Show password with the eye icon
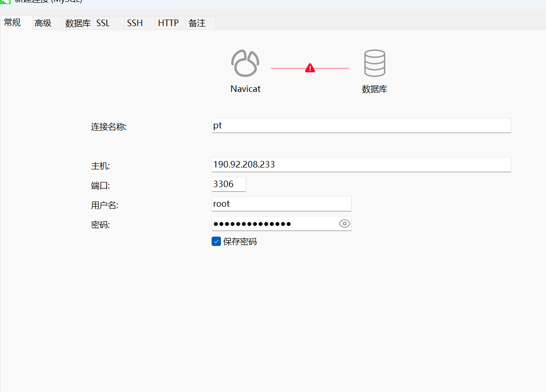Image resolution: width=546 pixels, height=392 pixels. pyautogui.click(x=344, y=224)
